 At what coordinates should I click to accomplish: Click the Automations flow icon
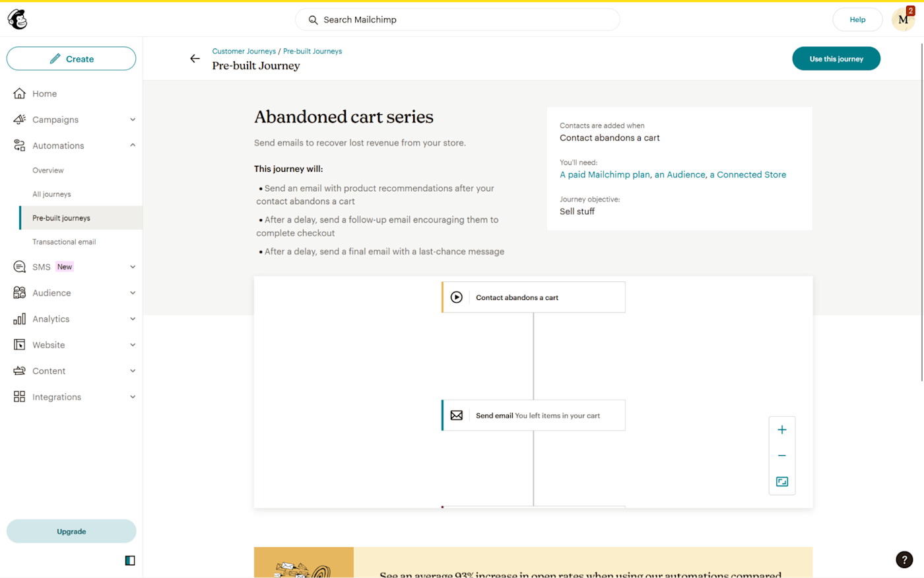click(x=20, y=145)
